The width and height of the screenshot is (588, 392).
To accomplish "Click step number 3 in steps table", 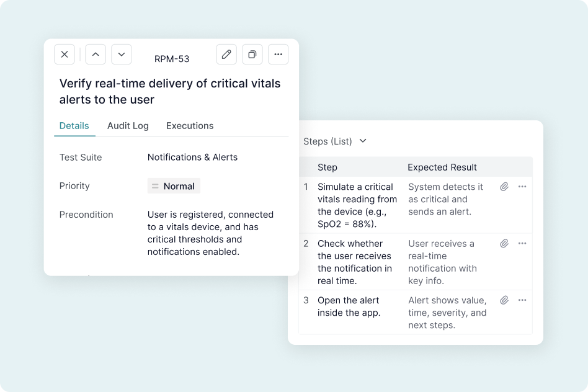I will pyautogui.click(x=306, y=300).
